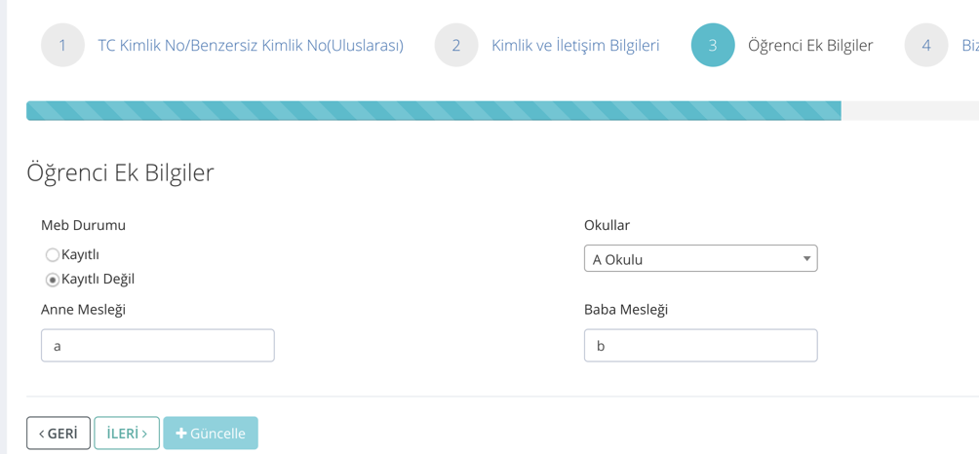The image size is (980, 454).
Task: Click the step 2 circle icon
Action: (456, 45)
